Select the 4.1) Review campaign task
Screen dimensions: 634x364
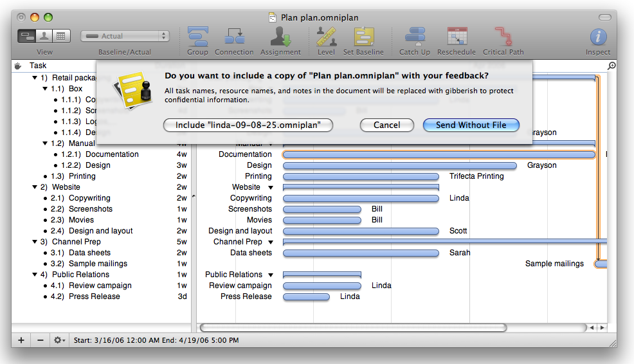(101, 285)
